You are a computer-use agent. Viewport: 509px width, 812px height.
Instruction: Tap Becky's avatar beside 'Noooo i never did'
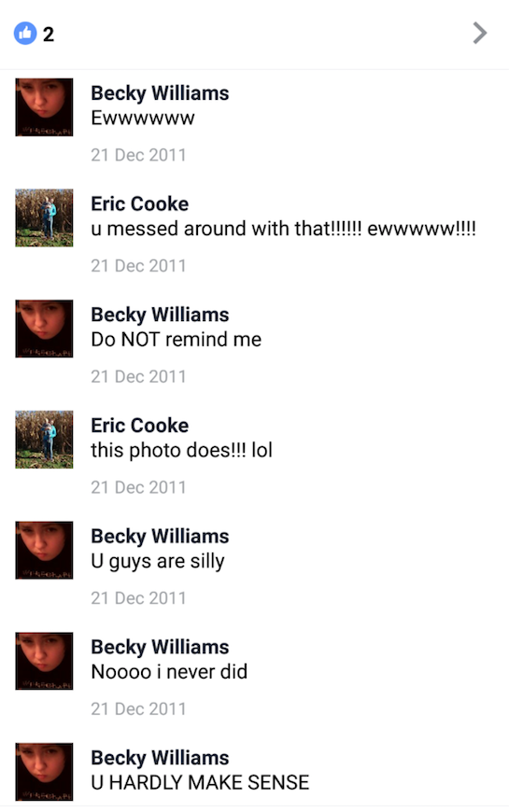point(44,662)
